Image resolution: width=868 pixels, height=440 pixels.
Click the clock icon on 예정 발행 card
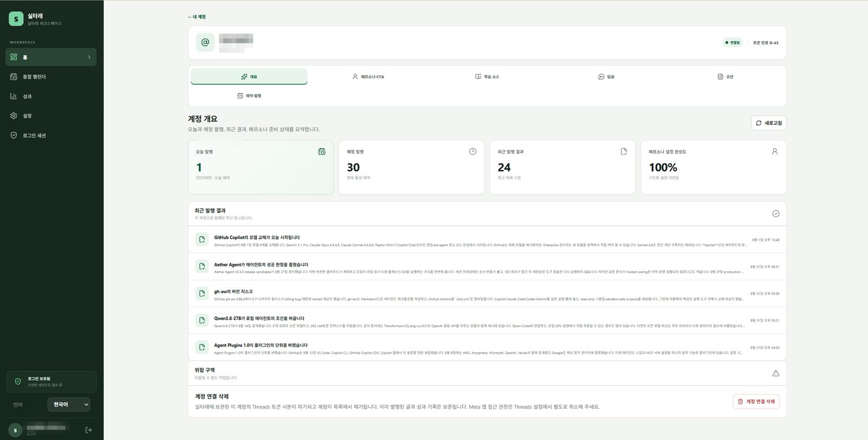[x=473, y=151]
